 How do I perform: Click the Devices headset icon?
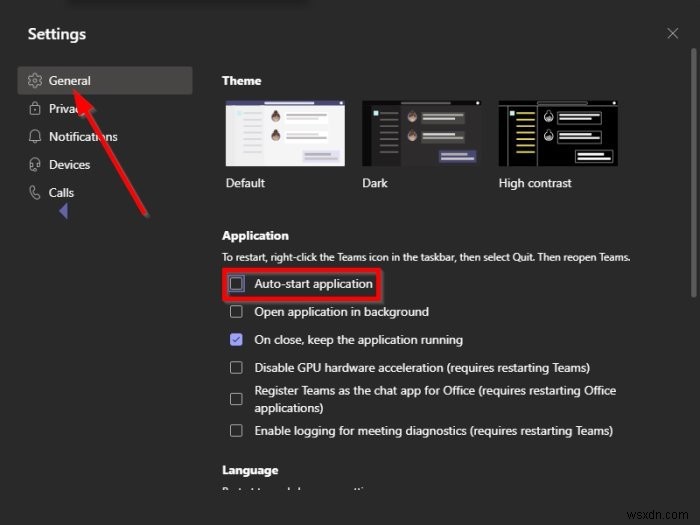[x=35, y=165]
